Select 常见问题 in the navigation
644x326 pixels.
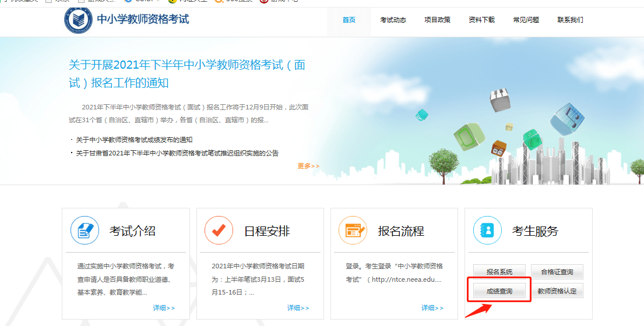click(526, 20)
